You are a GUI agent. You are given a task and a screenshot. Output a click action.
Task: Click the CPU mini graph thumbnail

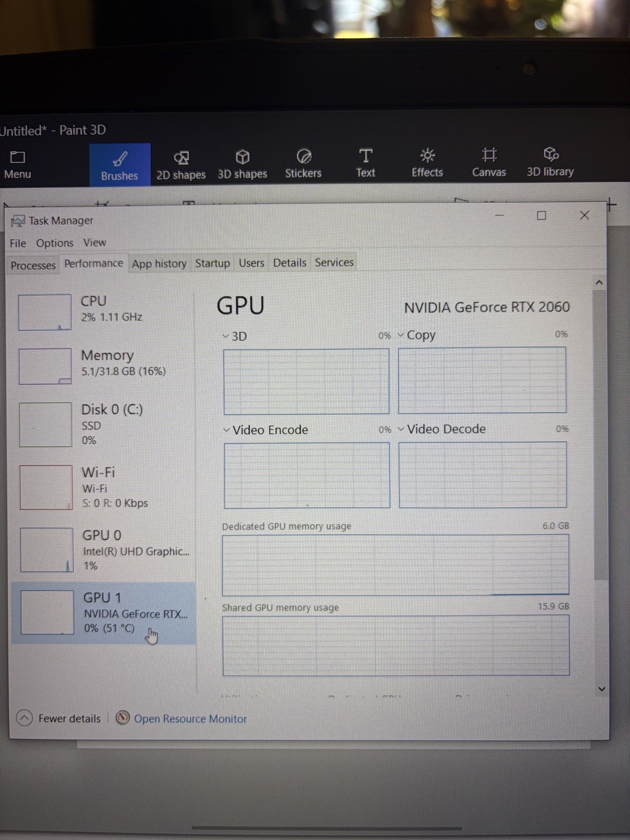coord(45,312)
